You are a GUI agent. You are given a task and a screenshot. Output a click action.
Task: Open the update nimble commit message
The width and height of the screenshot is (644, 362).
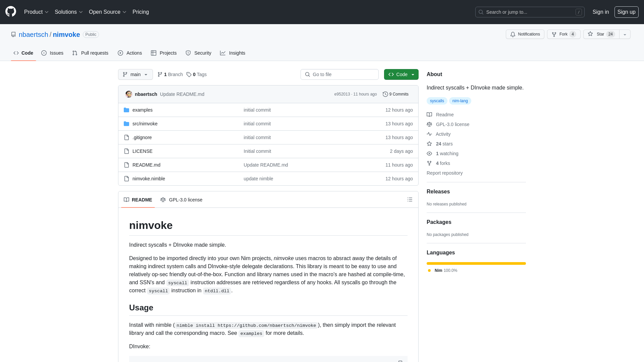pos(258,179)
